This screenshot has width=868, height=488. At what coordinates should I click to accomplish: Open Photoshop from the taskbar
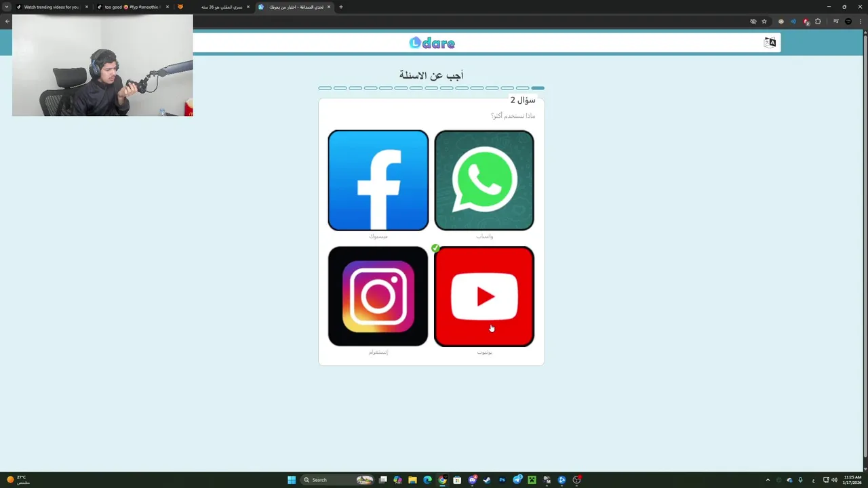click(x=502, y=480)
